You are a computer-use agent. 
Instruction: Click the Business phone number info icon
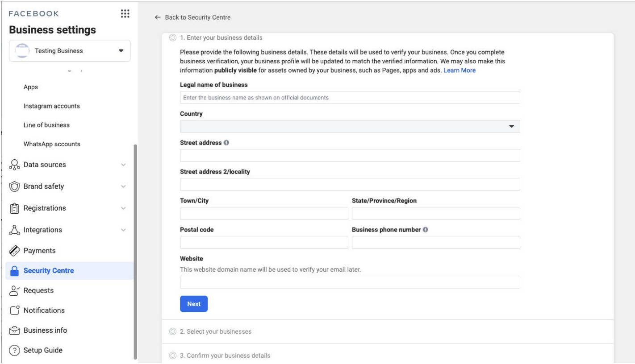[425, 230]
